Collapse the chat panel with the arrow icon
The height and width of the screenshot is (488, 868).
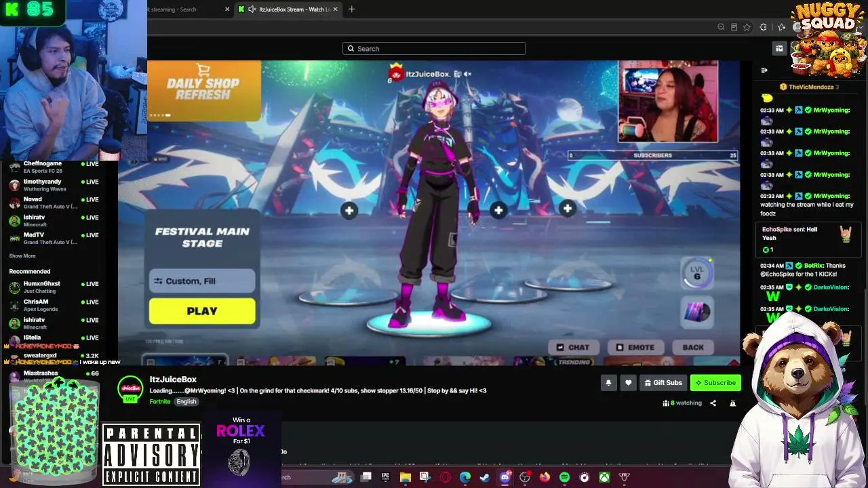tap(764, 70)
